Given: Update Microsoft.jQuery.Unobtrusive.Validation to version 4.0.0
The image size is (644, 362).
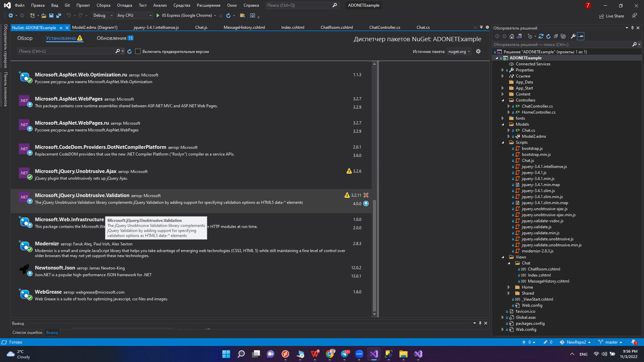Looking at the screenshot, I should pos(366,203).
